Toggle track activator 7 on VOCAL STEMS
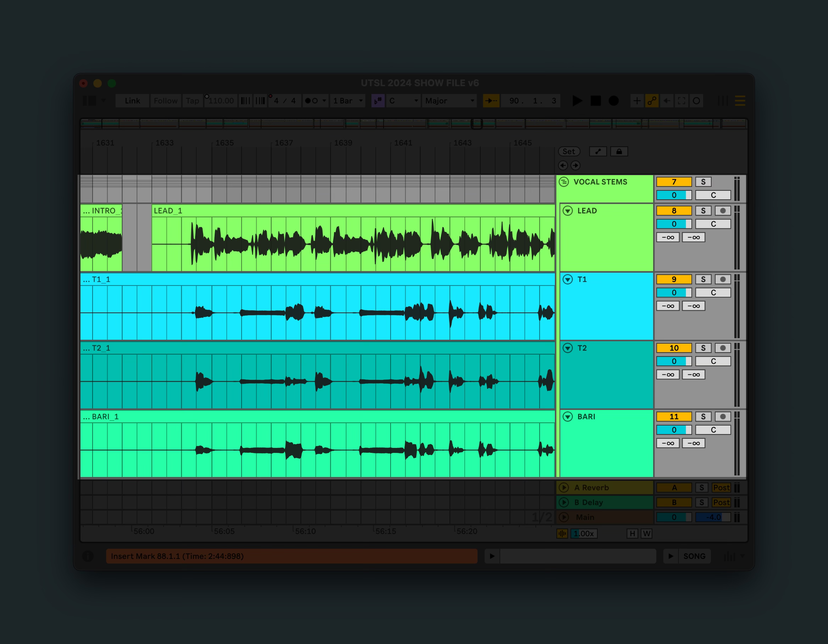828x644 pixels. tap(674, 182)
